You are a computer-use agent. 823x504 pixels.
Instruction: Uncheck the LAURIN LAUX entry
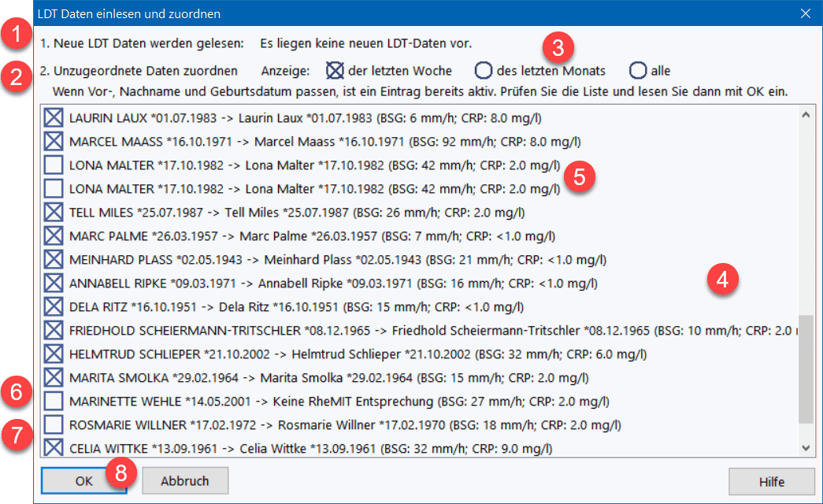pyautogui.click(x=54, y=119)
